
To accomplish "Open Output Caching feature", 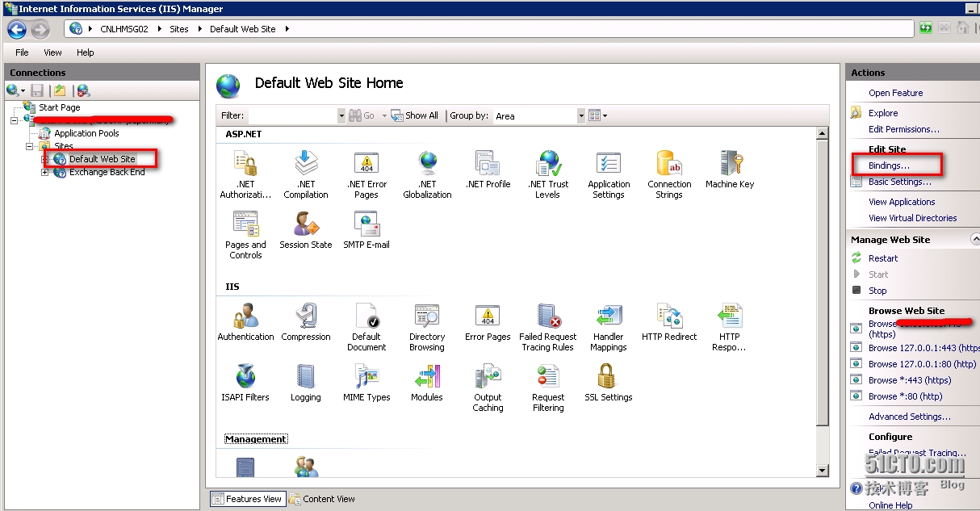I will tap(488, 387).
